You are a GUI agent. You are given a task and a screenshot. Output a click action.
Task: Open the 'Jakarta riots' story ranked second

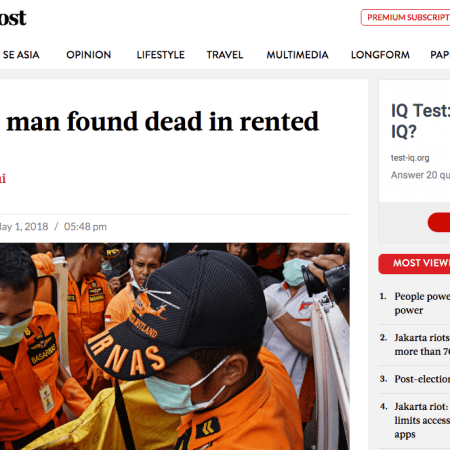click(422, 344)
